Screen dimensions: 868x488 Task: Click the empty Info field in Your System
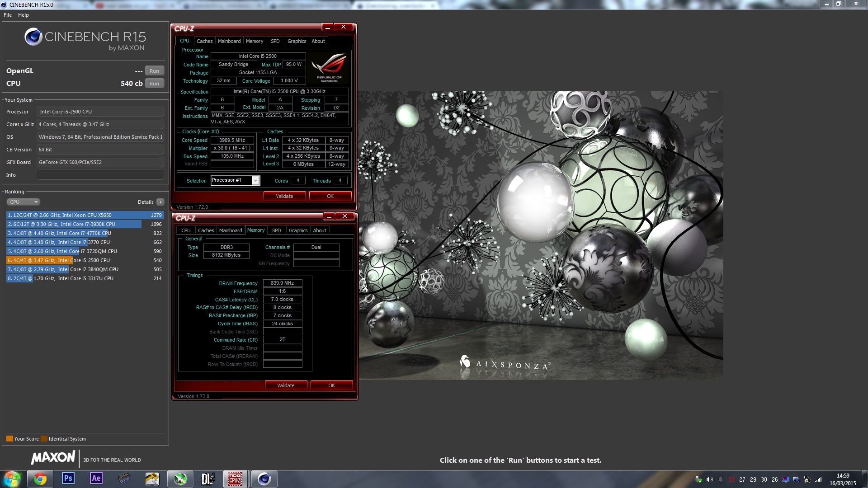[x=100, y=175]
